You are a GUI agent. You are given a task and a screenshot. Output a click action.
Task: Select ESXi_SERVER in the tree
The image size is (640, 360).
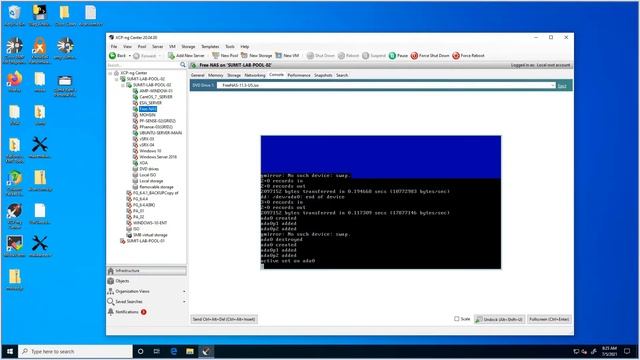coord(151,103)
